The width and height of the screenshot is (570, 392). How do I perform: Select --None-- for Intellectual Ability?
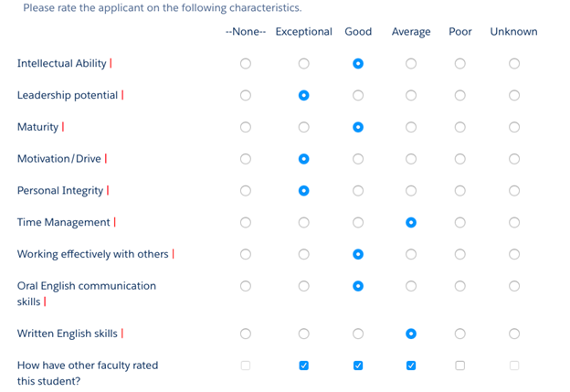[245, 64]
